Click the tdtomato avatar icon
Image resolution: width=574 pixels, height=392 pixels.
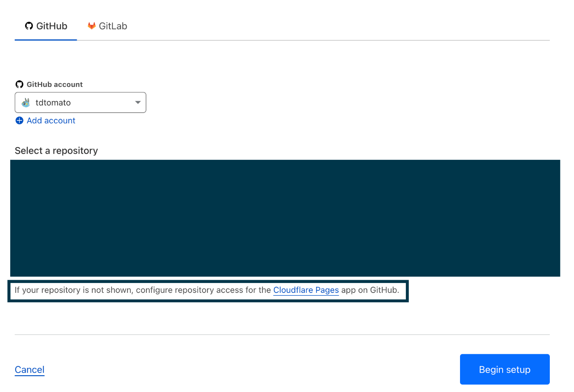coord(26,102)
